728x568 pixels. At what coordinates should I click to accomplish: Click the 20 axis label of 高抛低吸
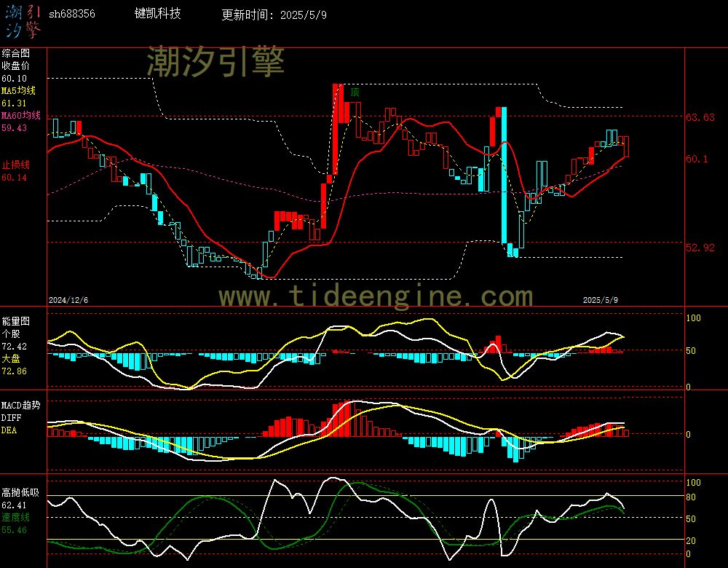tap(691, 540)
